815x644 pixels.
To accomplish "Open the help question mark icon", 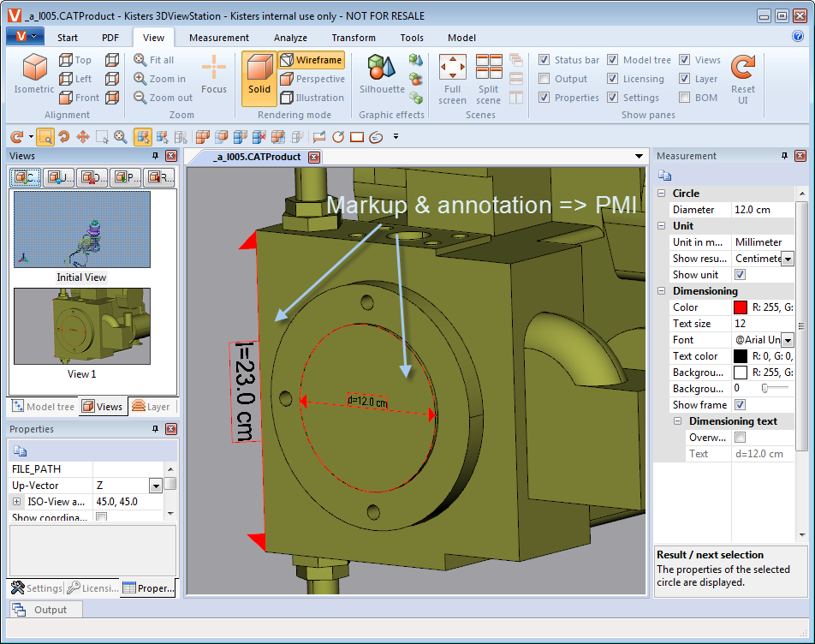I will [797, 36].
